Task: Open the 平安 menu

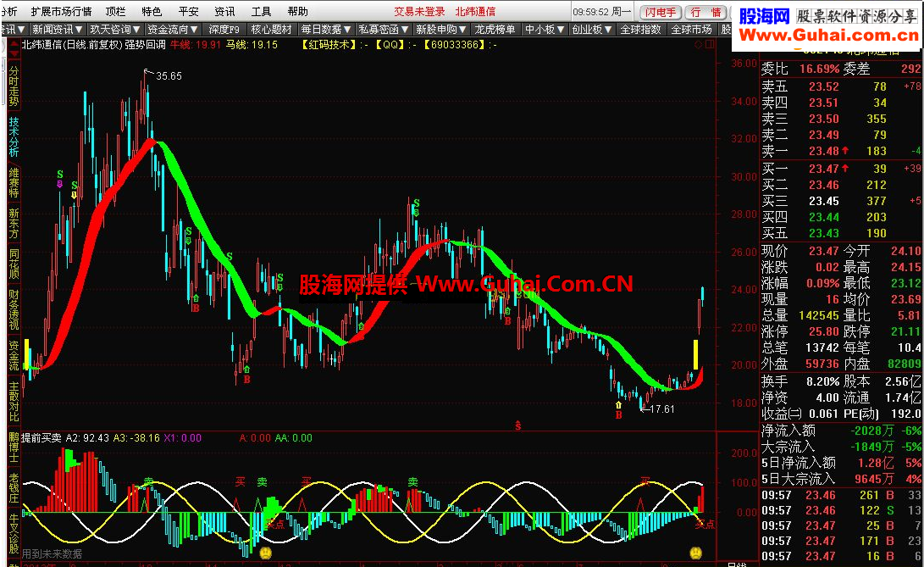Action: click(189, 12)
